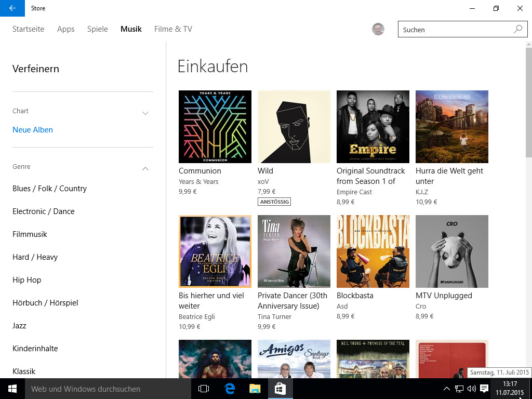Open File Explorer from the taskbar
This screenshot has width=532, height=399.
255,389
